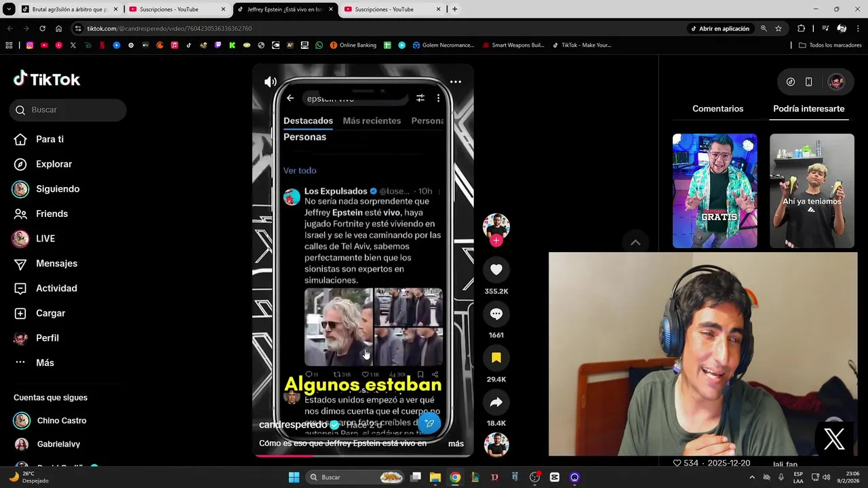Expand Más options in sidebar

pyautogui.click(x=34, y=363)
